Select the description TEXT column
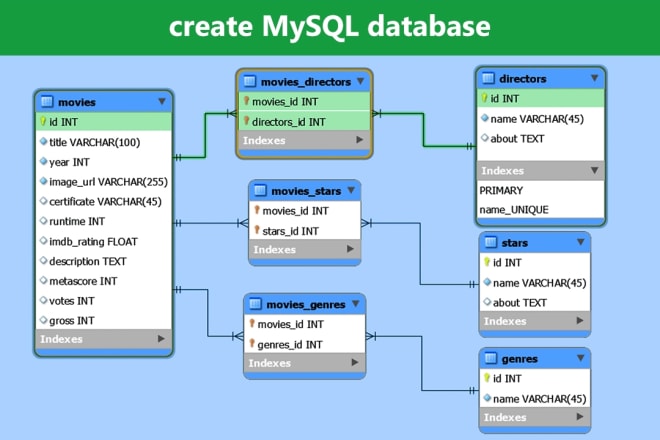Screen dimensions: 660x440 pos(104,261)
